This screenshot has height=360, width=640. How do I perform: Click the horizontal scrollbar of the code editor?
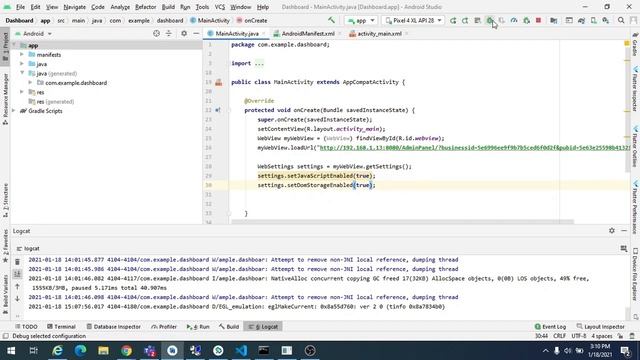pyautogui.click(x=402, y=222)
